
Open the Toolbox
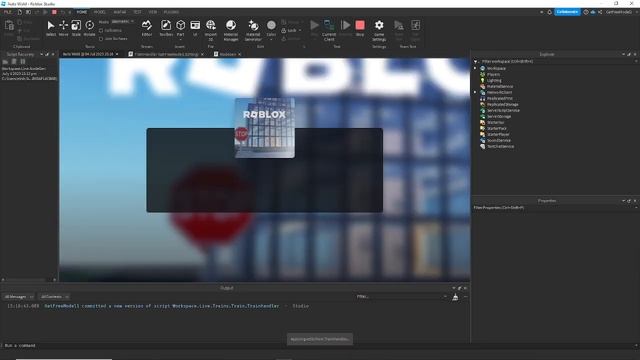(166, 28)
